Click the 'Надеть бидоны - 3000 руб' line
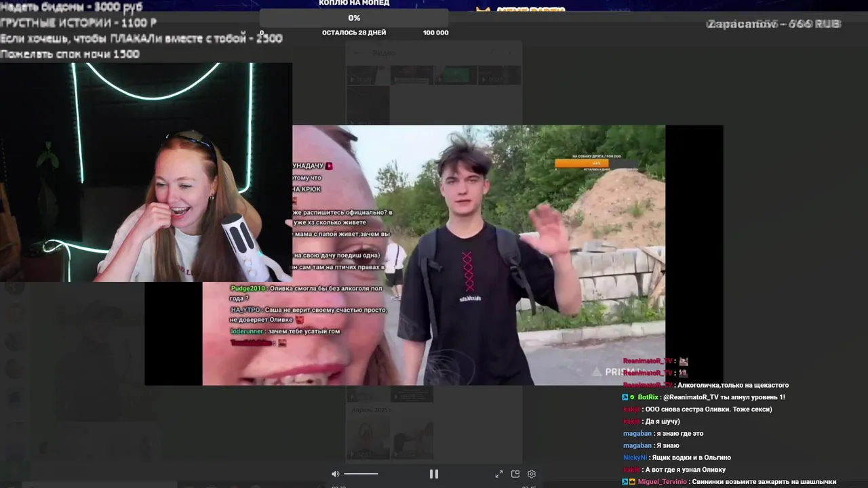 [71, 7]
